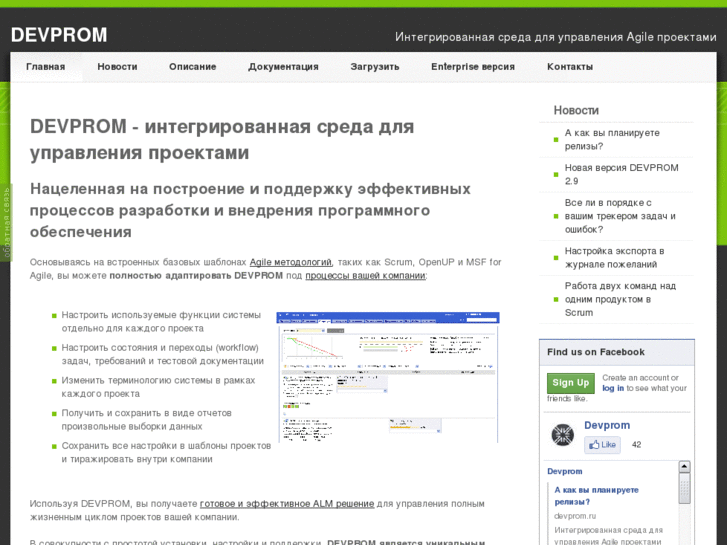Go to the Новости menu item
The width and height of the screenshot is (727, 545).
click(x=117, y=67)
